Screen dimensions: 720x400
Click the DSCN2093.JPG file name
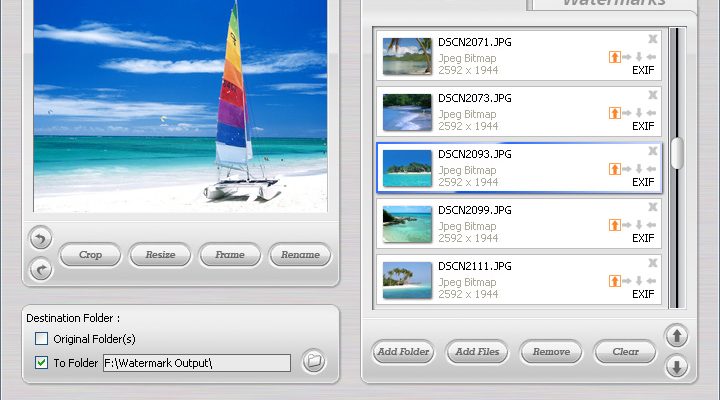coord(475,154)
